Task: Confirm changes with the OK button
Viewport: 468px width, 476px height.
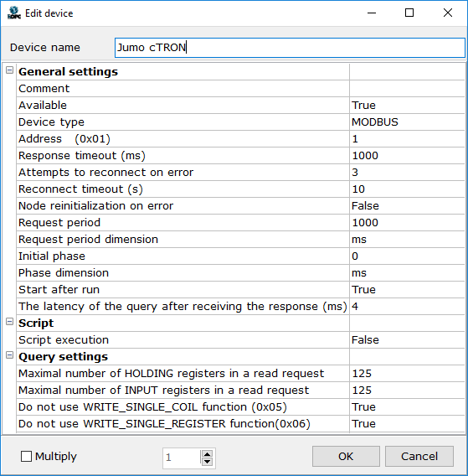Action: [346, 456]
